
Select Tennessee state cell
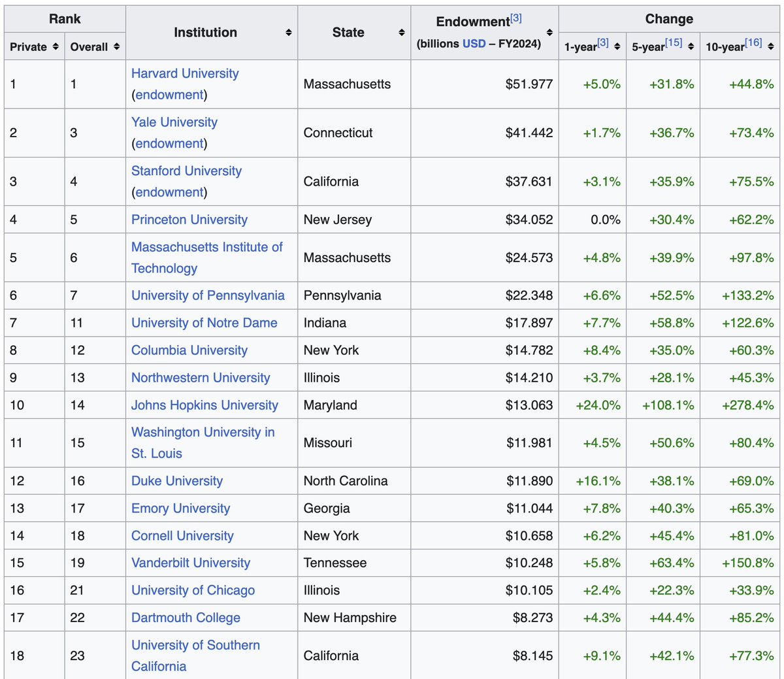pos(354,563)
